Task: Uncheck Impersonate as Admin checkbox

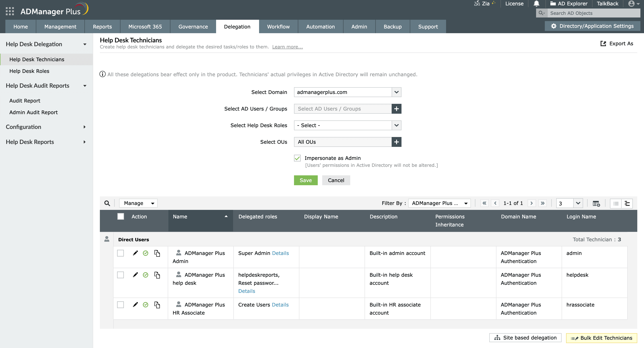Action: coord(297,158)
